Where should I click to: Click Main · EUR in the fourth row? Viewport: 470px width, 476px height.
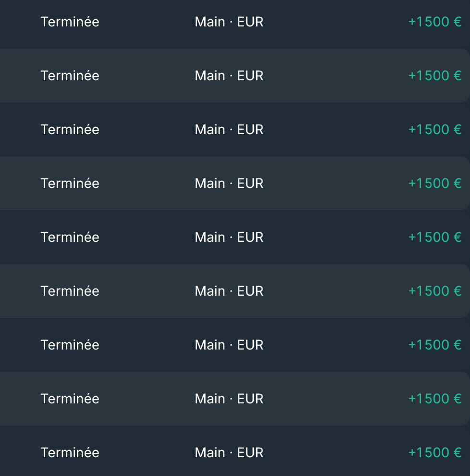(x=229, y=183)
